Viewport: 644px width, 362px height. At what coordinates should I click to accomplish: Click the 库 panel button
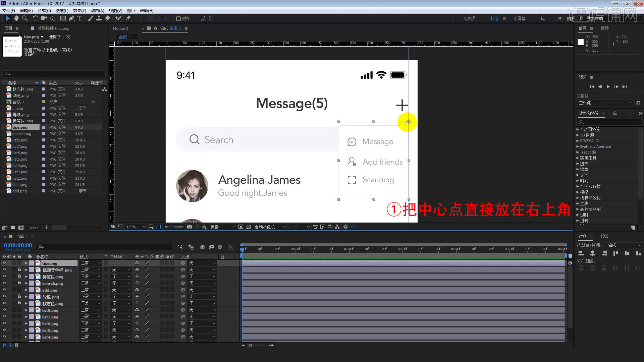pos(543,18)
